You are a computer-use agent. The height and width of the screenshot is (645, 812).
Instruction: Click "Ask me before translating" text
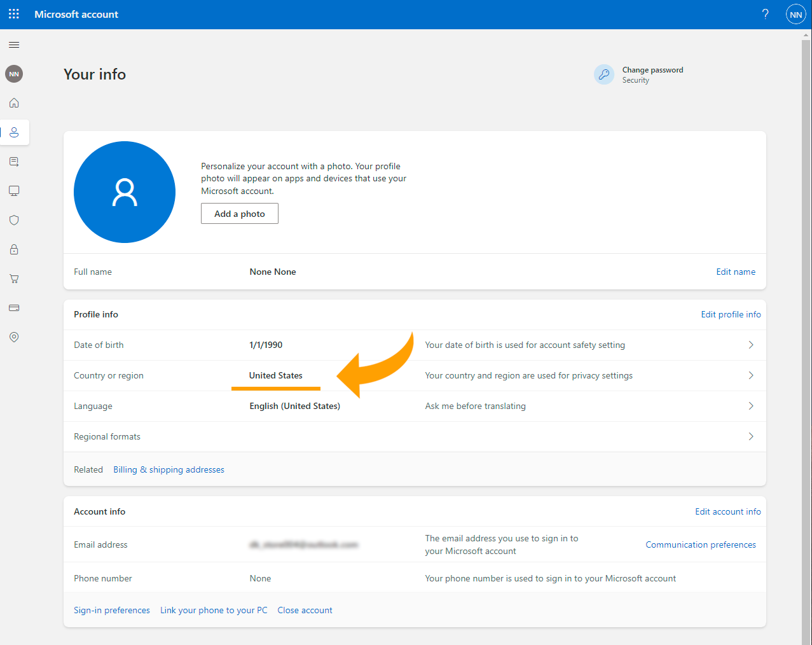pos(476,406)
